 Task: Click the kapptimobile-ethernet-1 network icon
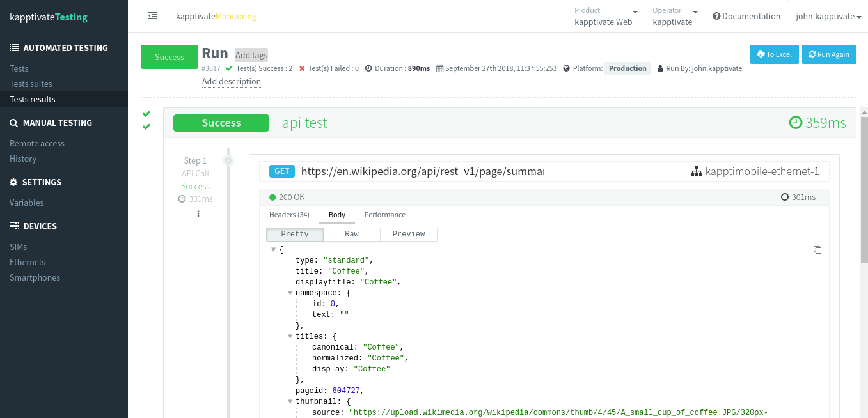[696, 171]
